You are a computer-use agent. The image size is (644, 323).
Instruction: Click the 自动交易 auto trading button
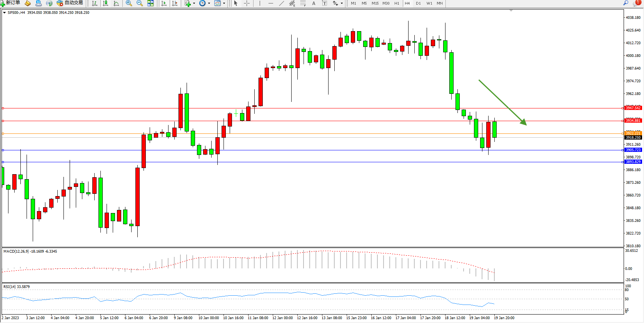(70, 3)
